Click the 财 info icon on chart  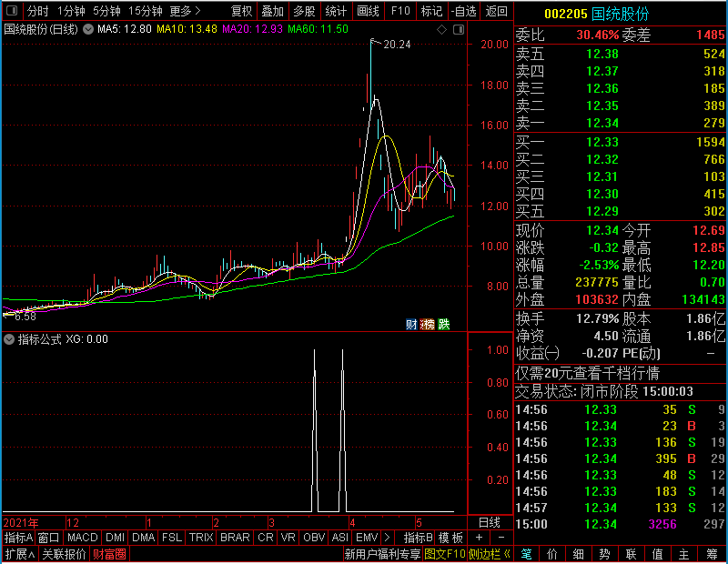click(411, 324)
